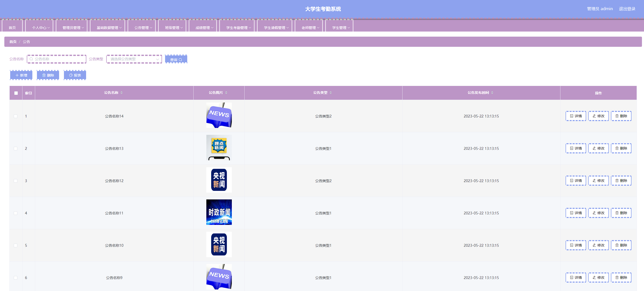The height and width of the screenshot is (291, 644).
Task: Open the 时政新闻 thumbnail image
Action: [219, 212]
